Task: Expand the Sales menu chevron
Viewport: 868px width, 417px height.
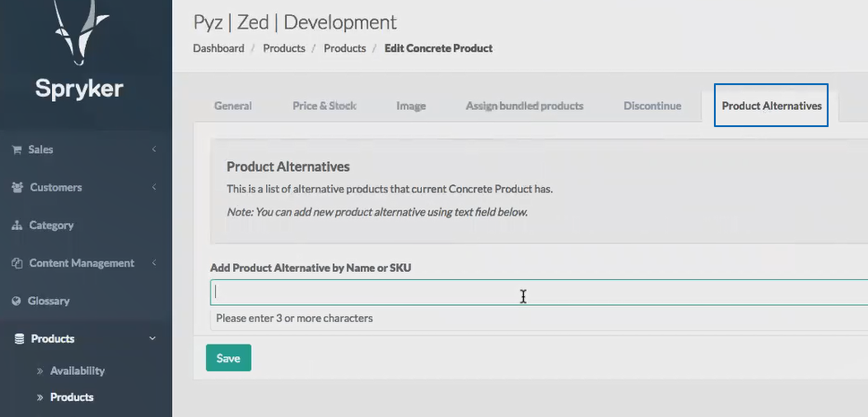Action: (153, 149)
